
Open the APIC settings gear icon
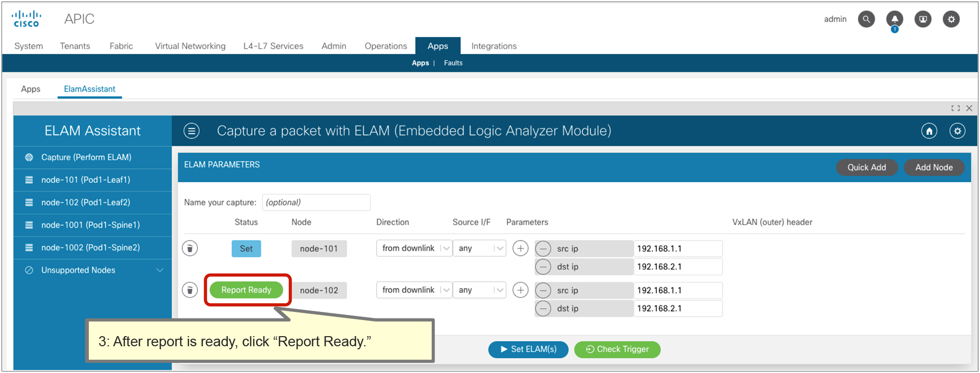[951, 19]
